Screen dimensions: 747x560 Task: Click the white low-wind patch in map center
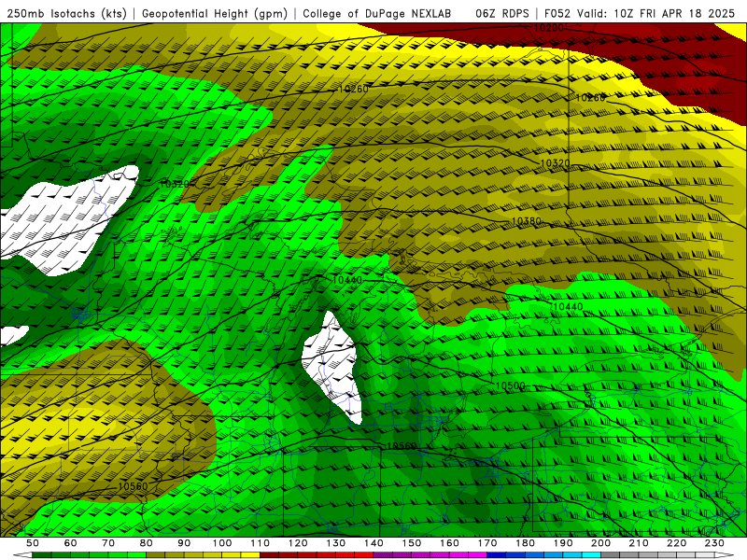[332, 367]
